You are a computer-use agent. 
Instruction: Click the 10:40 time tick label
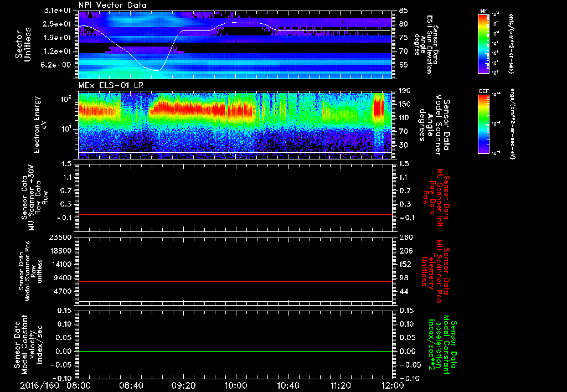pos(288,385)
